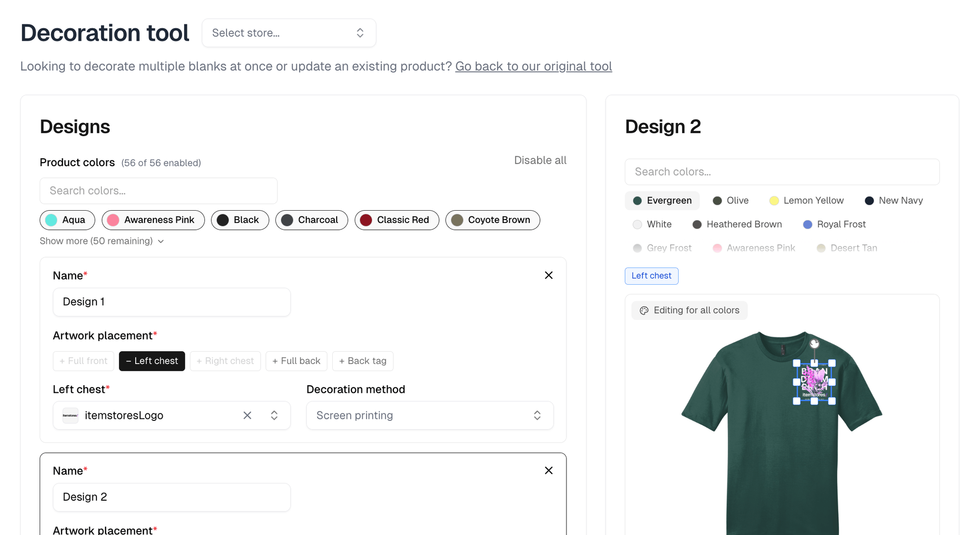The width and height of the screenshot is (980, 535).
Task: Clear the itemstoresLogo artwork selection
Action: [247, 415]
